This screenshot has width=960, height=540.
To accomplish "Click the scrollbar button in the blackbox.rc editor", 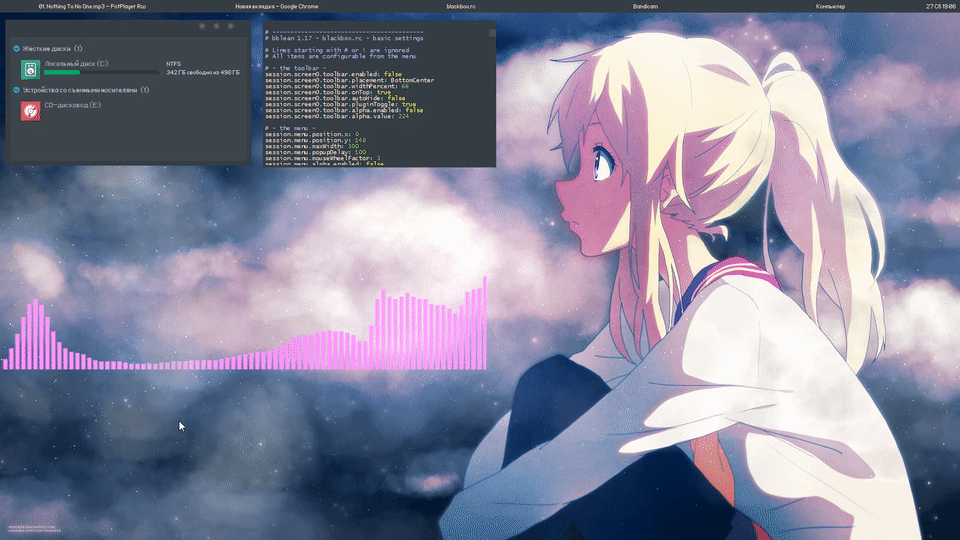I will click(492, 33).
